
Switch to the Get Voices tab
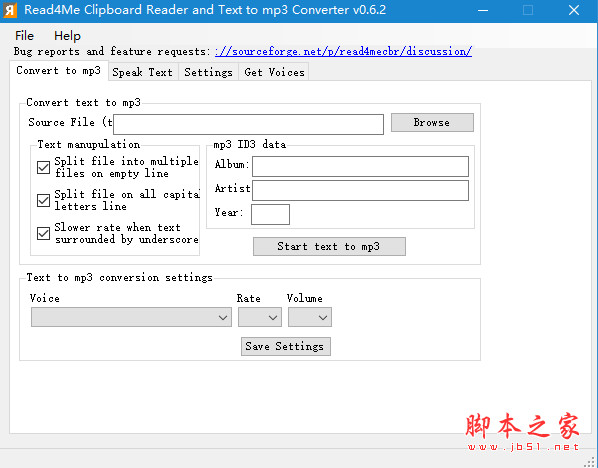pyautogui.click(x=274, y=72)
